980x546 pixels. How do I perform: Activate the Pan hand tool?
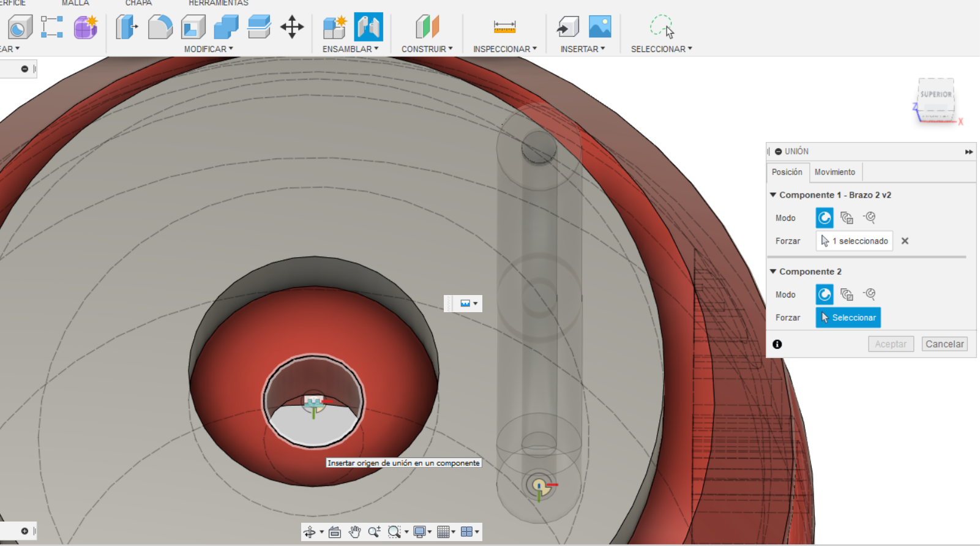(354, 532)
